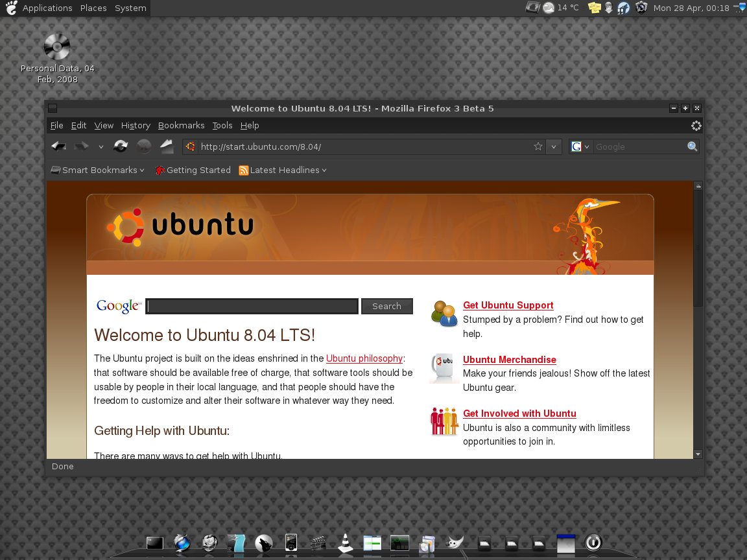Open the Applications menu in the top panel
This screenshot has width=747, height=560.
coord(47,8)
